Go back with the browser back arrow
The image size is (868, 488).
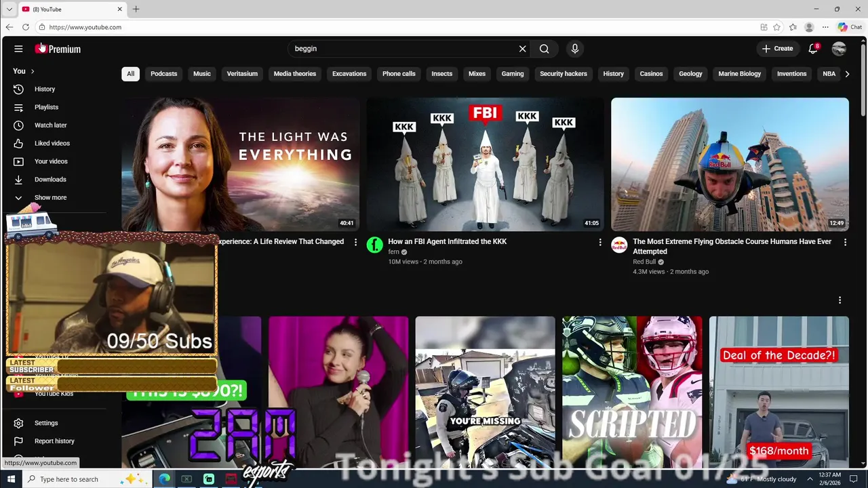[x=9, y=27]
